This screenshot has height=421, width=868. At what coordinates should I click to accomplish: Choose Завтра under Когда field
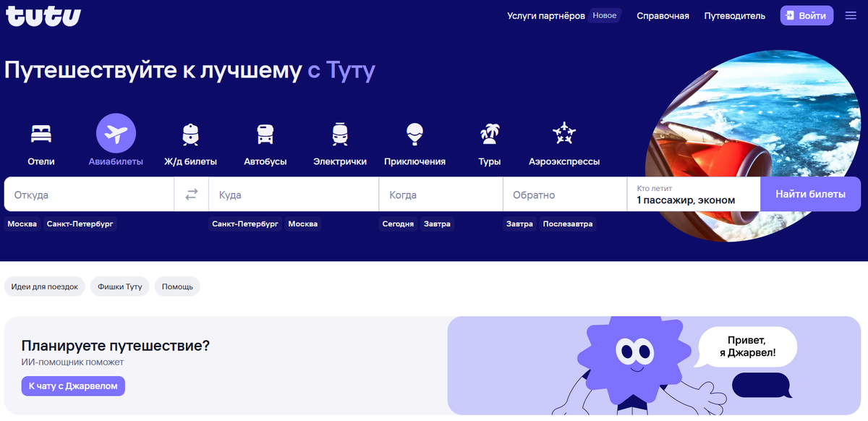tap(438, 224)
